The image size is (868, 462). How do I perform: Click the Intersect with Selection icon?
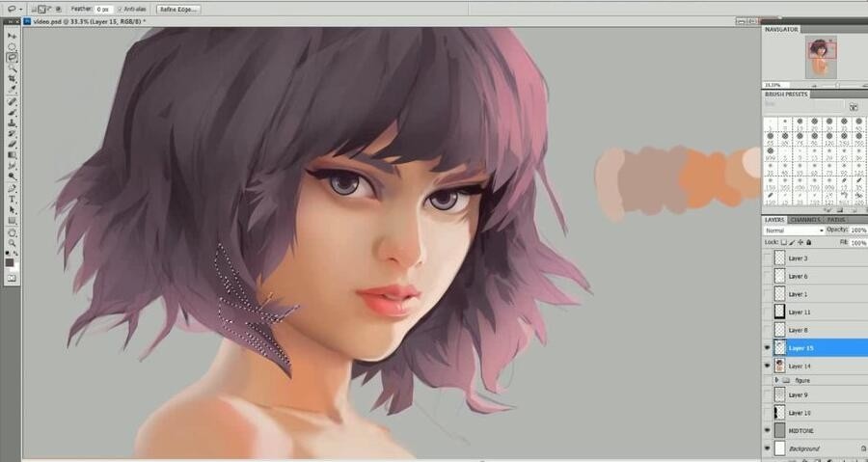[58, 9]
